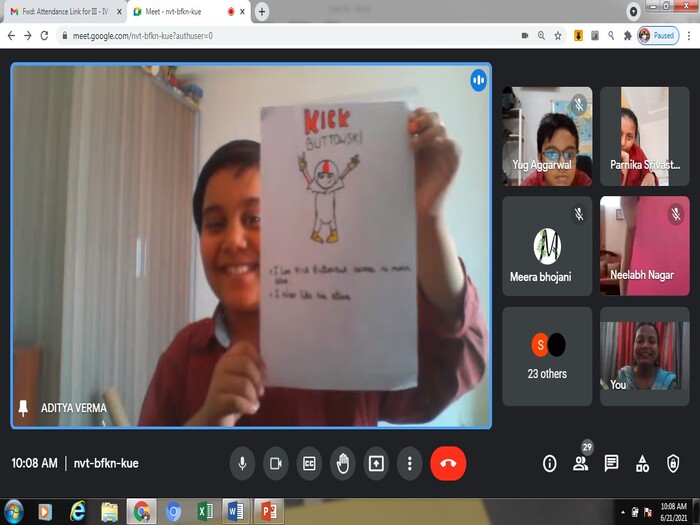Open meeting details info icon
Image resolution: width=700 pixels, height=525 pixels.
(550, 463)
